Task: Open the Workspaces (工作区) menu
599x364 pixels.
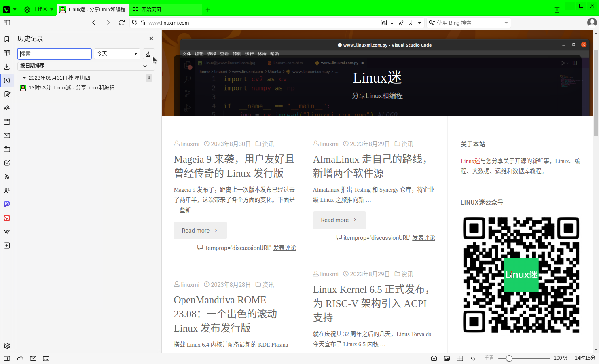Action: click(39, 9)
